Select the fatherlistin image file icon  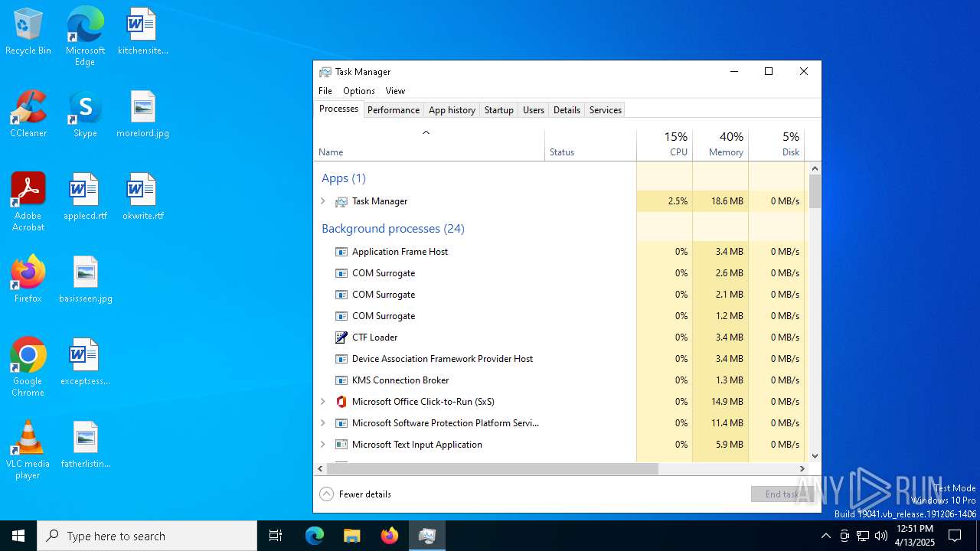85,445
